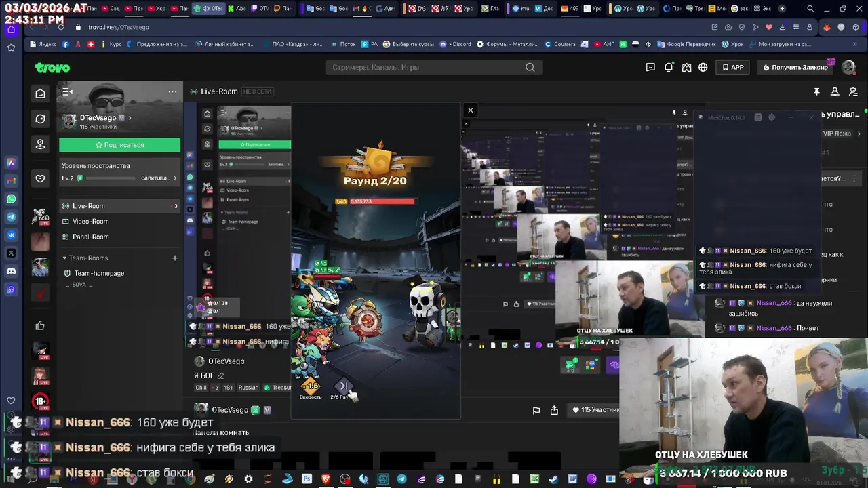The height and width of the screenshot is (488, 868).
Task: Open the browser tab search icon
Action: click(810, 9)
